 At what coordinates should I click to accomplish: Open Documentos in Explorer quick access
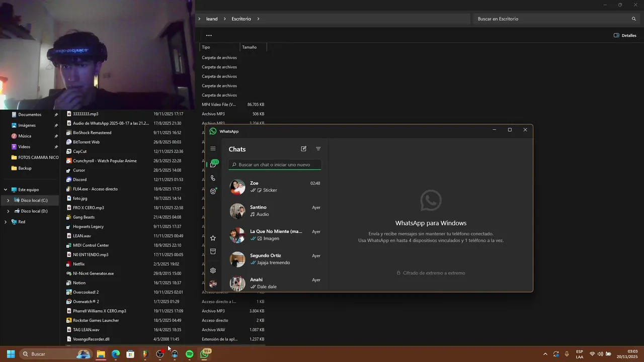30,115
